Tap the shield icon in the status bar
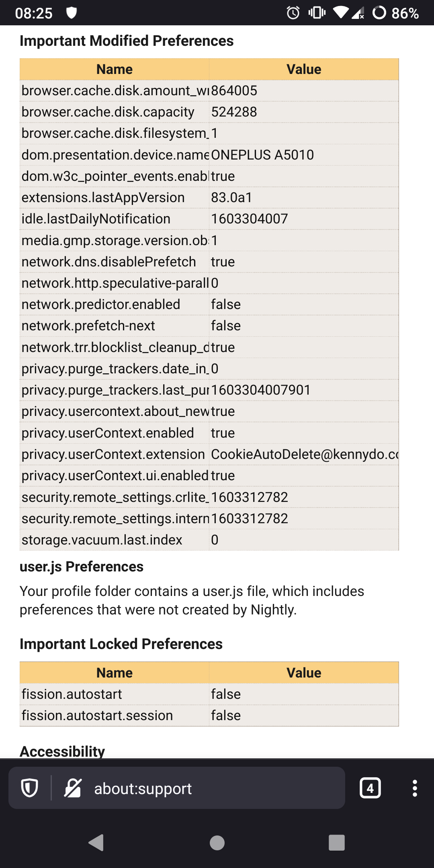The height and width of the screenshot is (868, 434). (72, 13)
